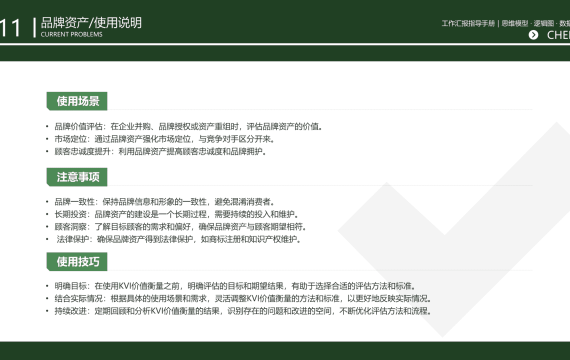Viewport: 570px width, 360px height.
Task: Click the 结合实际情况 bullet line
Action: point(239,299)
